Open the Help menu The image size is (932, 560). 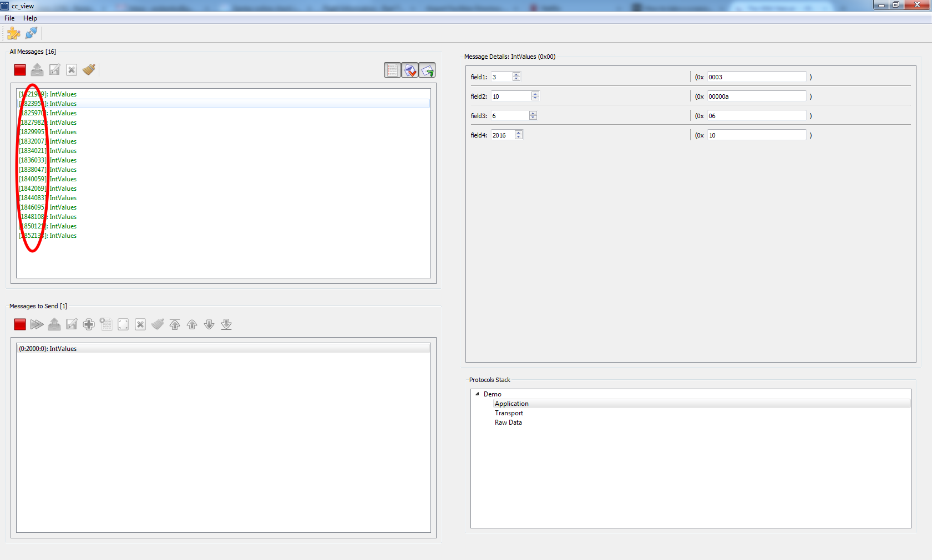pyautogui.click(x=30, y=18)
